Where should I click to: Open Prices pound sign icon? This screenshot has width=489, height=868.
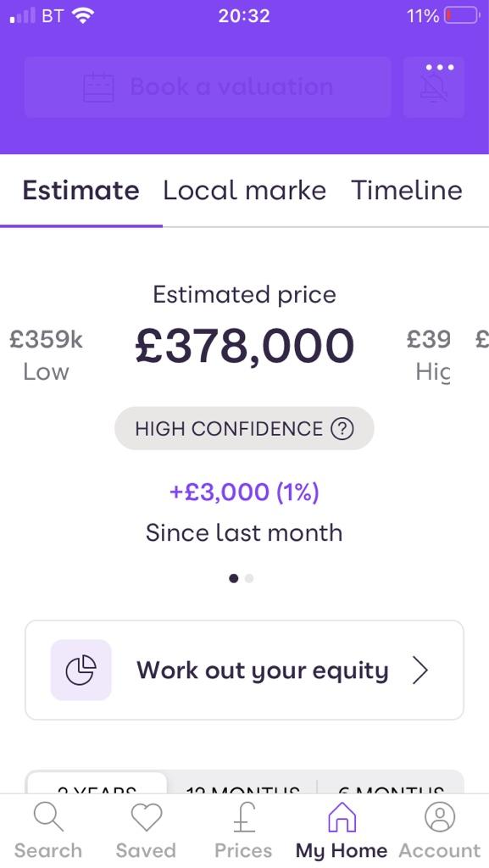point(243,817)
